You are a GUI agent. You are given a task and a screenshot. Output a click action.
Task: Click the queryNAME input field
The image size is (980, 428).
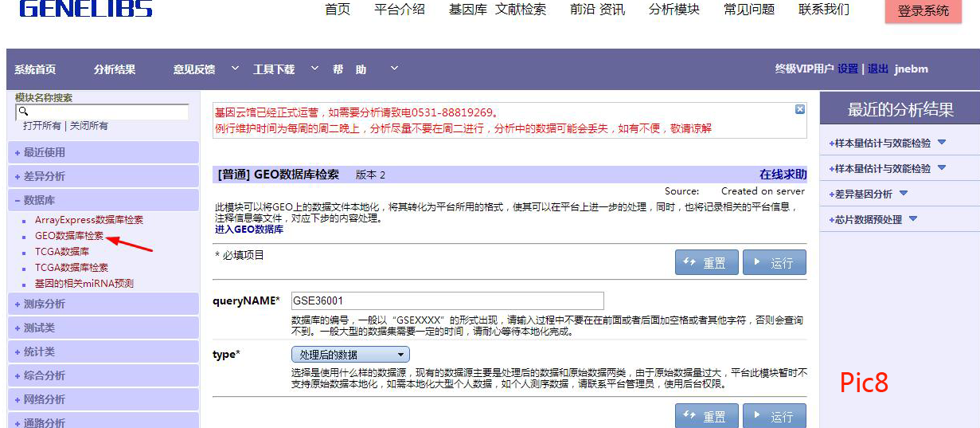tap(447, 300)
